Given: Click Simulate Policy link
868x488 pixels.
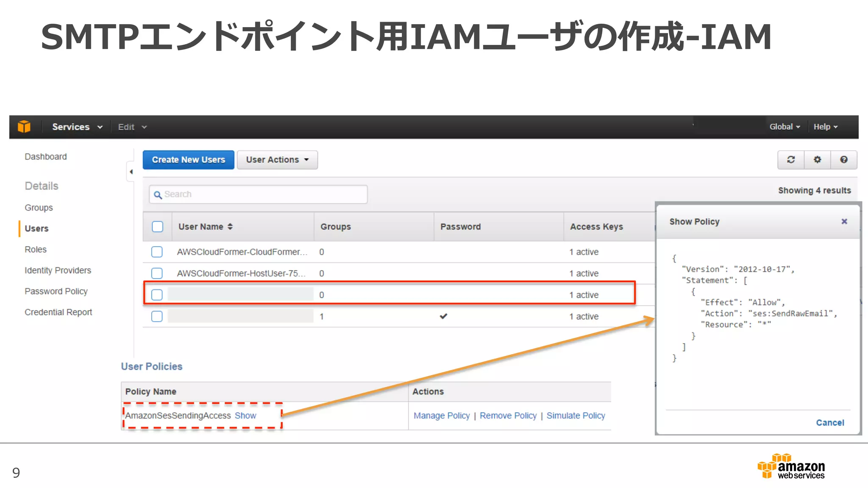Looking at the screenshot, I should 576,416.
